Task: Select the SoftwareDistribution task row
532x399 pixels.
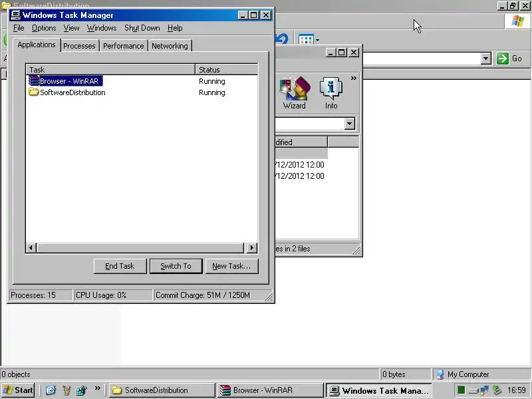Action: pyautogui.click(x=142, y=92)
